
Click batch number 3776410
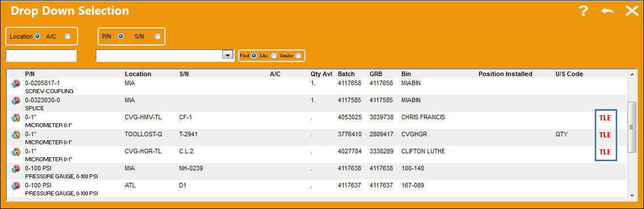350,134
